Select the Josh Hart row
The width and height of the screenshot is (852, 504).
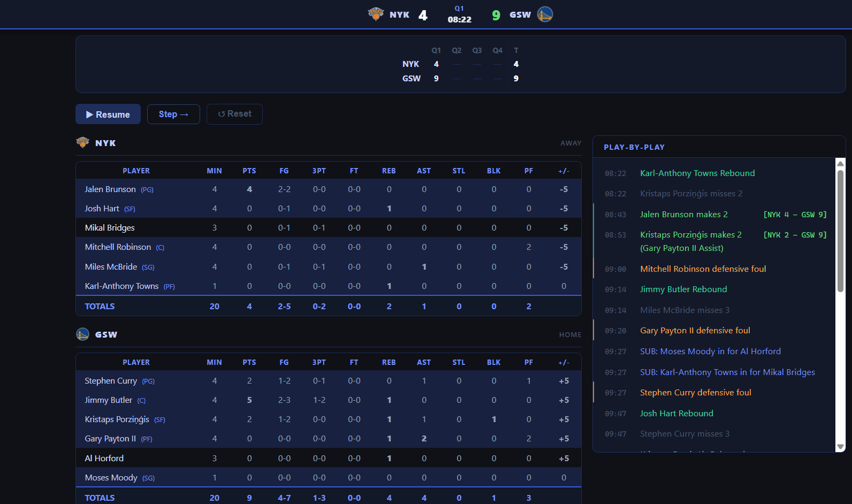[329, 208]
